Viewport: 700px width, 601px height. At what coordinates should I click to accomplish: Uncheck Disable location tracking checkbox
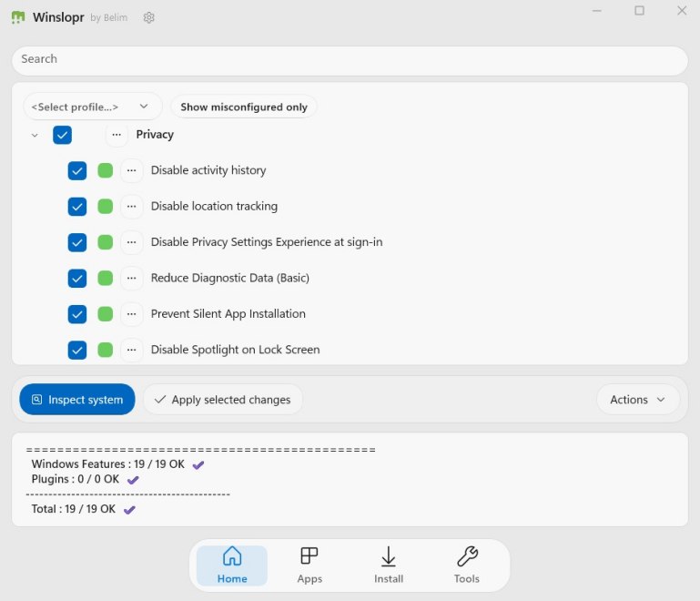pyautogui.click(x=77, y=207)
